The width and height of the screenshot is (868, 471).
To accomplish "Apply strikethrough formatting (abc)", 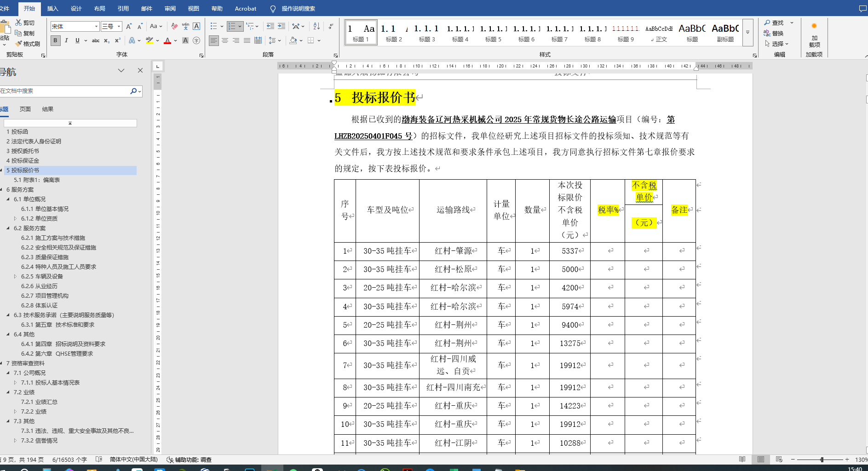I will 96,40.
